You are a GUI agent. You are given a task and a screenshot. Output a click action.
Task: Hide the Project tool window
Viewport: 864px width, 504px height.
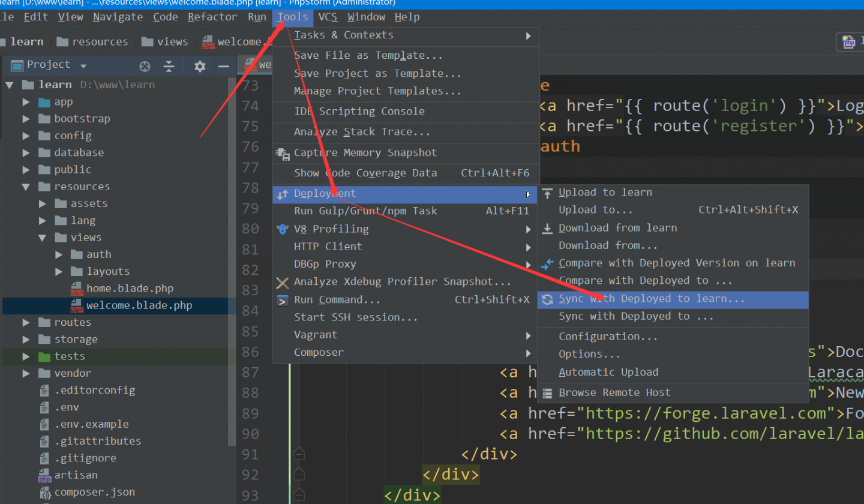(x=224, y=66)
